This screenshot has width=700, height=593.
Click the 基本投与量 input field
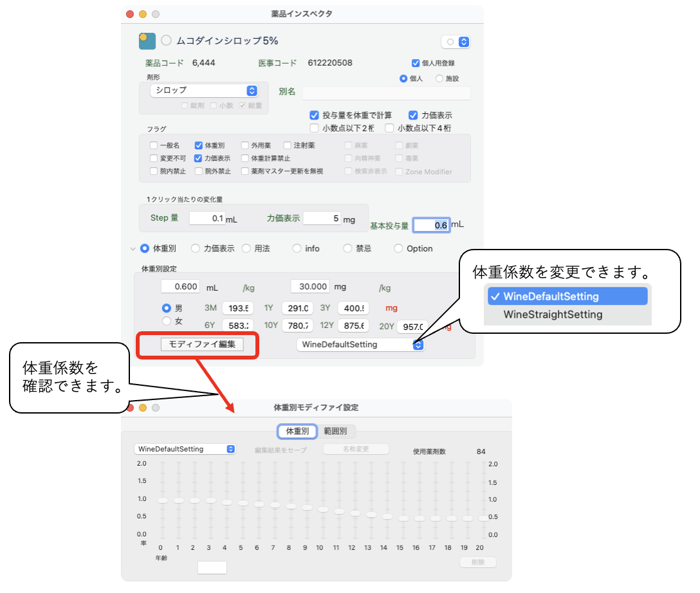pyautogui.click(x=431, y=225)
